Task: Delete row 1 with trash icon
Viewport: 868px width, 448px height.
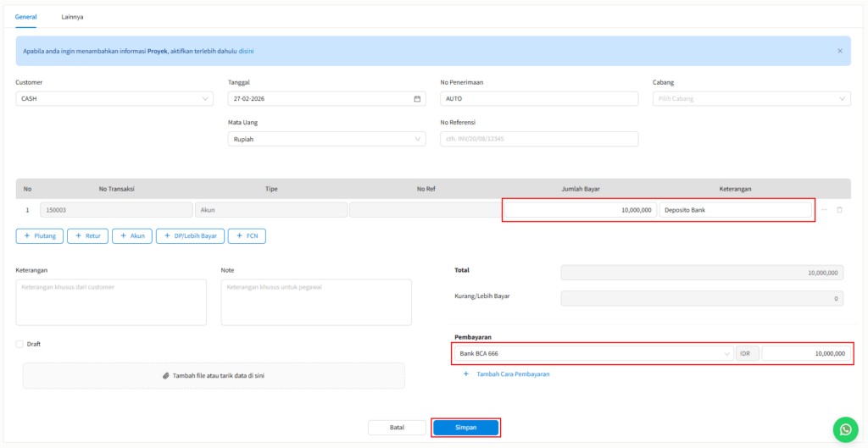Action: click(x=839, y=210)
